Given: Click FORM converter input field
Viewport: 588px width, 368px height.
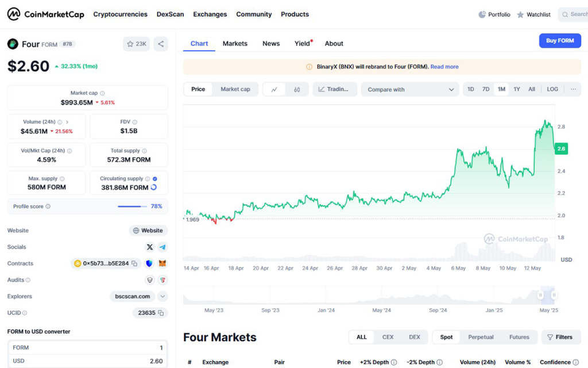Looking at the screenshot, I should tap(88, 348).
